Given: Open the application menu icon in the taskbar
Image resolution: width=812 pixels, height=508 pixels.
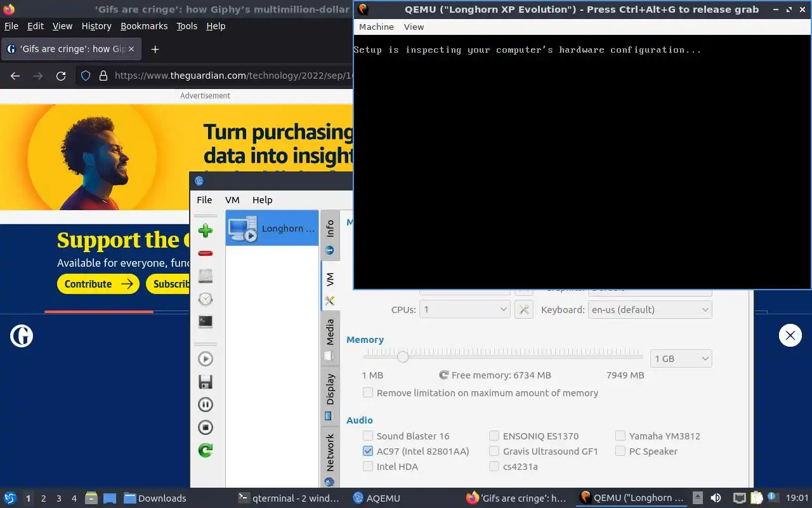Looking at the screenshot, I should tap(10, 498).
